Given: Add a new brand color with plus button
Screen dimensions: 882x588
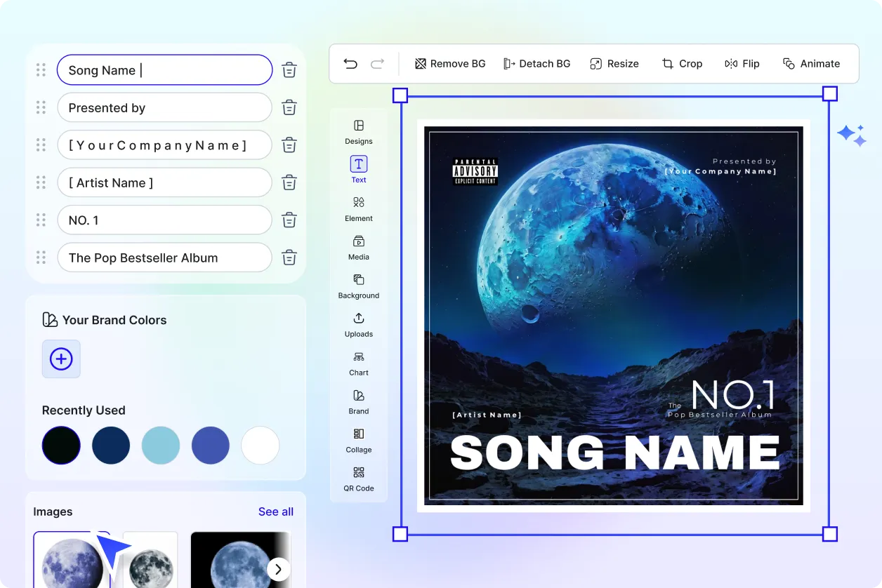Looking at the screenshot, I should click(61, 359).
